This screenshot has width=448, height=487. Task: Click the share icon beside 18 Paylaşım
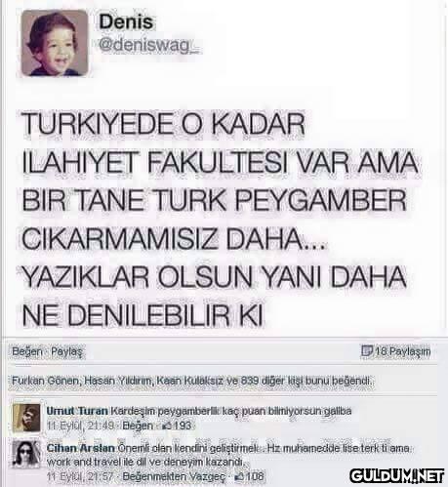(367, 350)
